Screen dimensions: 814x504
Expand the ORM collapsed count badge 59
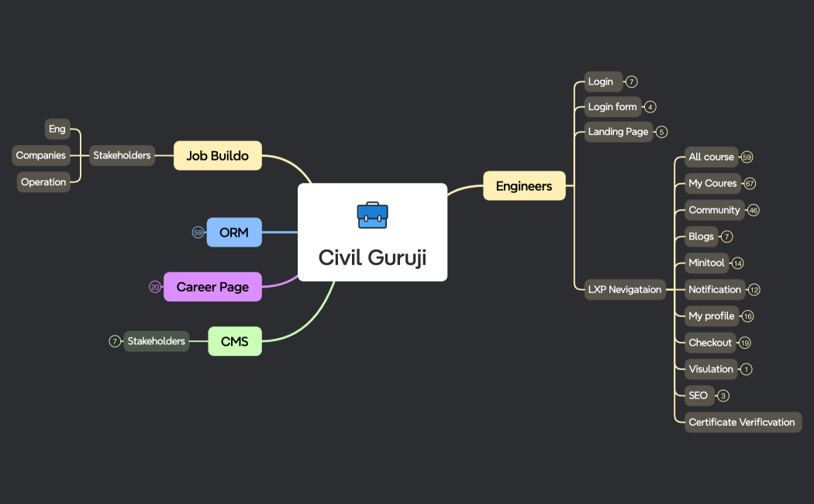pyautogui.click(x=198, y=233)
